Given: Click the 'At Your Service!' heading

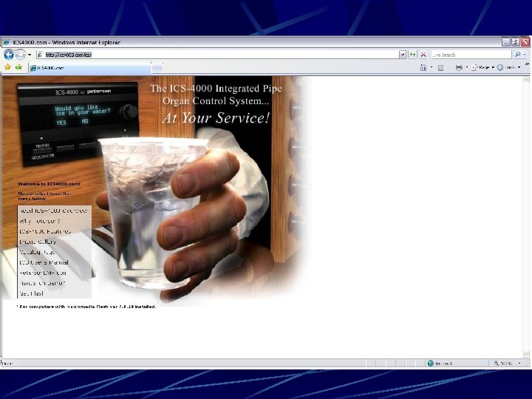Looking at the screenshot, I should [x=216, y=117].
